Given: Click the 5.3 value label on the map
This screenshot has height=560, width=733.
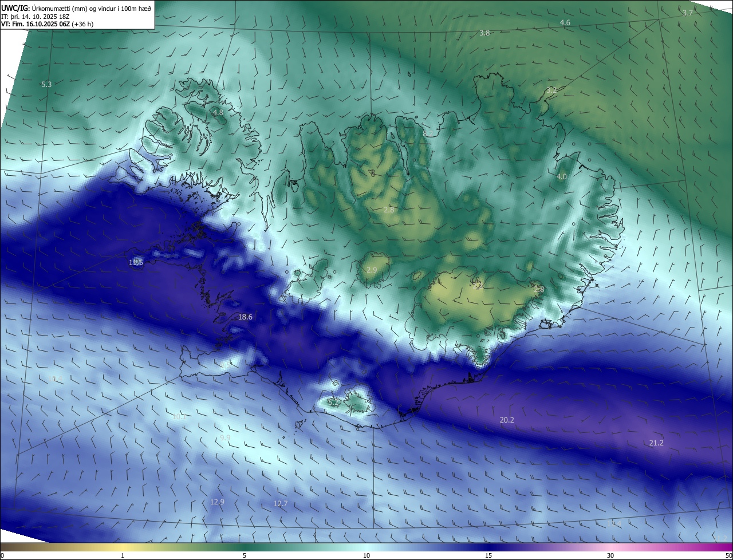Looking at the screenshot, I should [46, 85].
